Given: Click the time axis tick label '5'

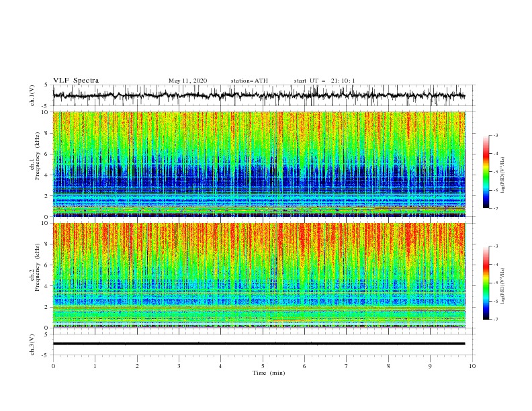Looking at the screenshot, I should [263, 366].
